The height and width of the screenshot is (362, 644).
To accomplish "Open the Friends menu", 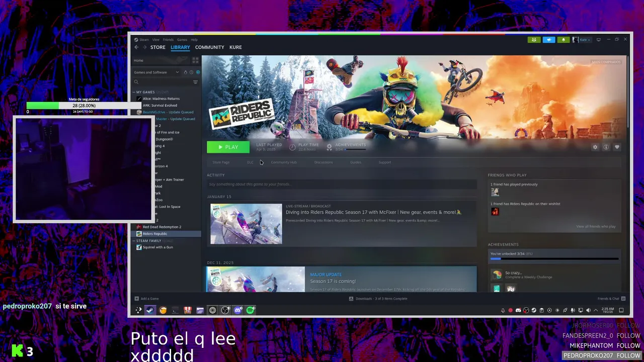I will (168, 40).
